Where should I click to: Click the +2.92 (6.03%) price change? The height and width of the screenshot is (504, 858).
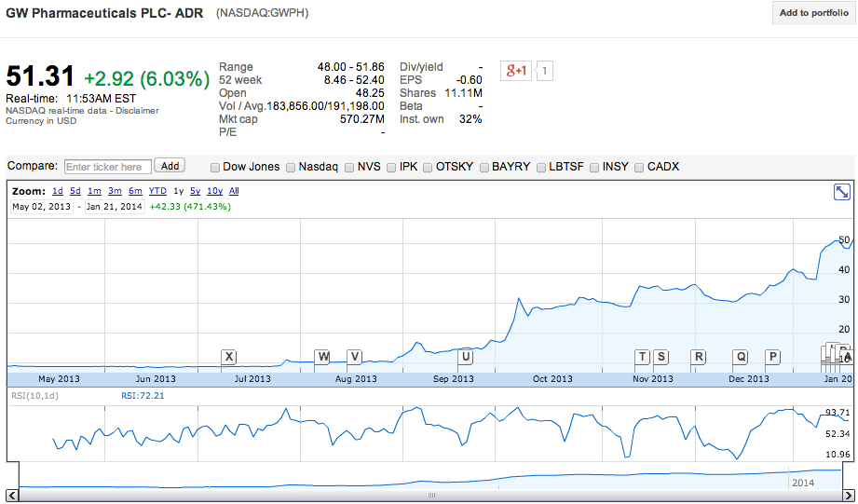pos(146,79)
